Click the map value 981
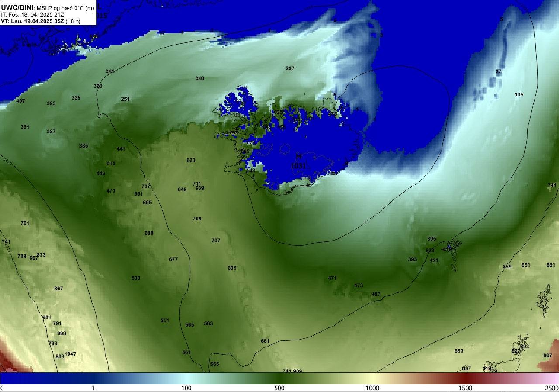The width and height of the screenshot is (559, 392). [x=47, y=317]
